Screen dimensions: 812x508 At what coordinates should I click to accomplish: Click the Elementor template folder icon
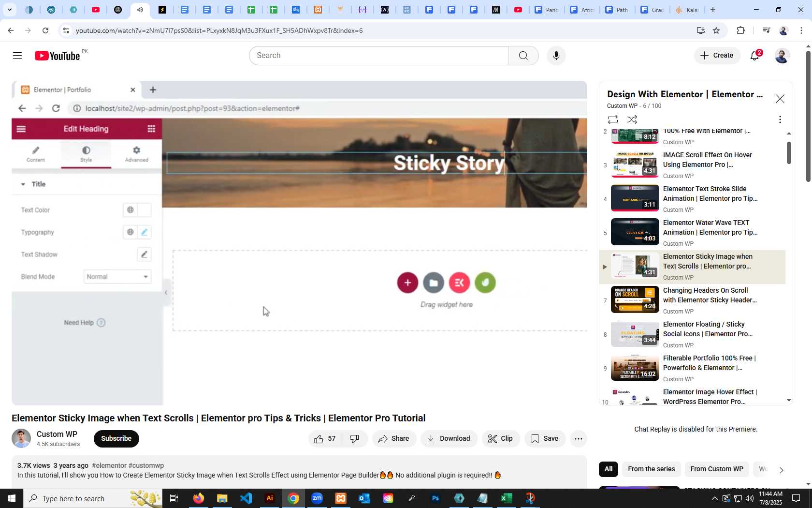pyautogui.click(x=434, y=283)
